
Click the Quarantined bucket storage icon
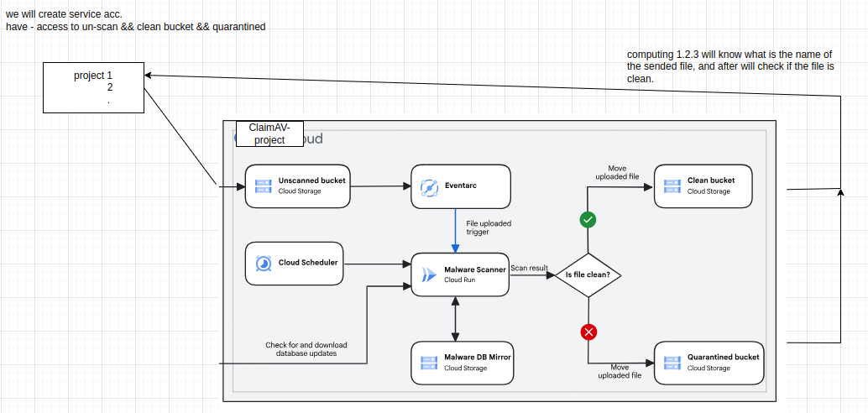pyautogui.click(x=672, y=363)
